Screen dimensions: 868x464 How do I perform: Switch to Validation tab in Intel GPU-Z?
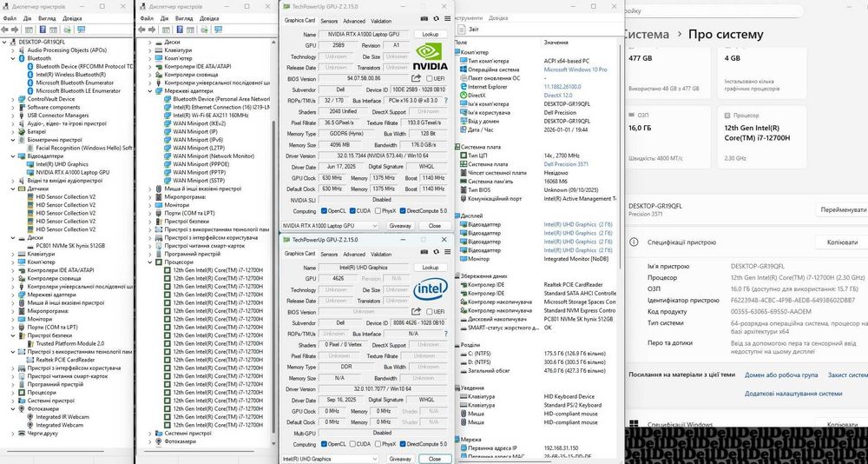381,254
